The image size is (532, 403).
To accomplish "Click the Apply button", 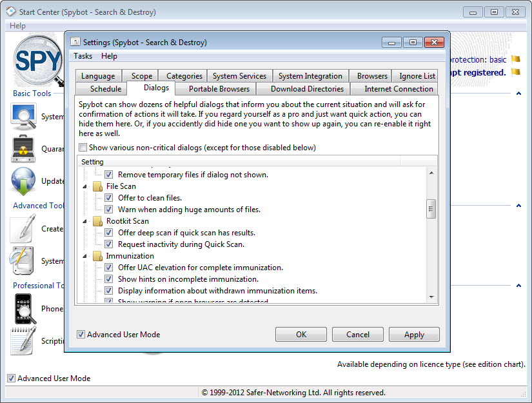I will click(414, 335).
